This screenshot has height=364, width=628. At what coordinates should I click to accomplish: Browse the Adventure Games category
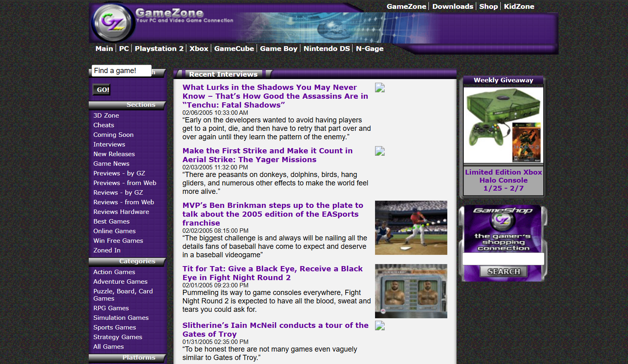120,282
